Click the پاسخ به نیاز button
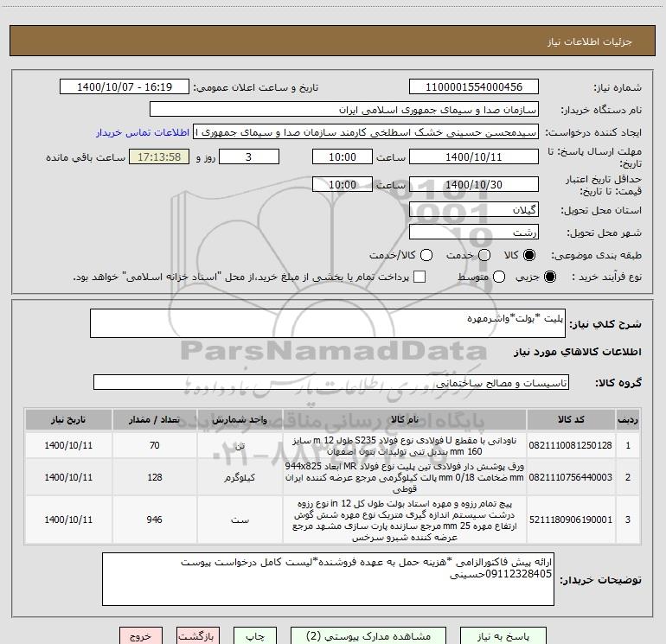The image size is (666, 644). point(503,636)
